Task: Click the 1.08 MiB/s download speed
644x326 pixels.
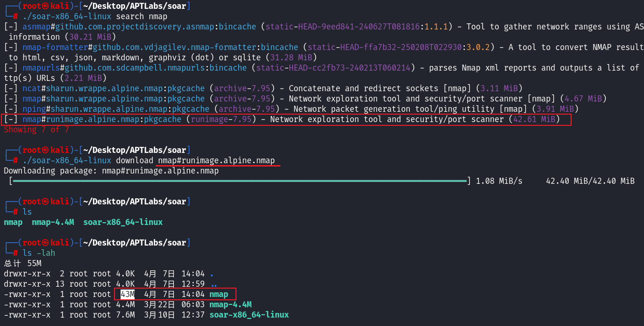Action: click(x=499, y=181)
